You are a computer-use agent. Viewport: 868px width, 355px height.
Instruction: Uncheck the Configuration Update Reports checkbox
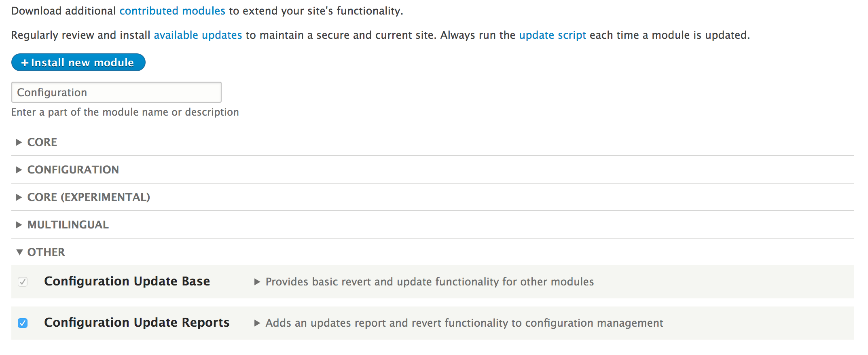coord(23,323)
